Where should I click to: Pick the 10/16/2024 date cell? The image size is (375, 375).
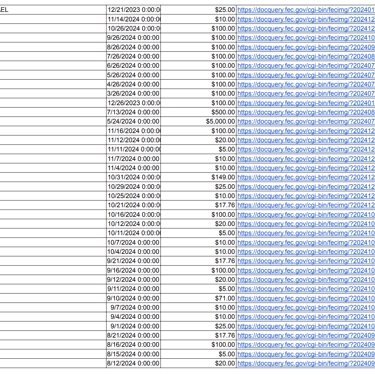point(133,215)
